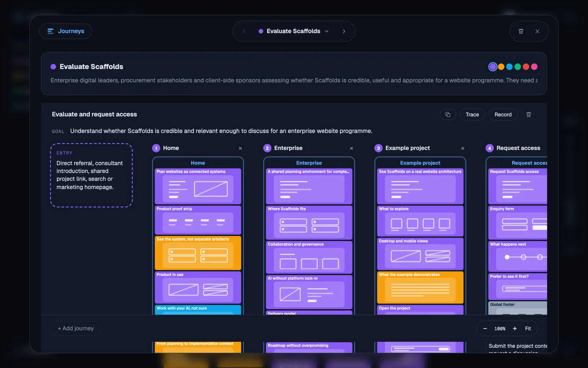Go to next journey with right chevron
The image size is (588, 368).
(344, 31)
